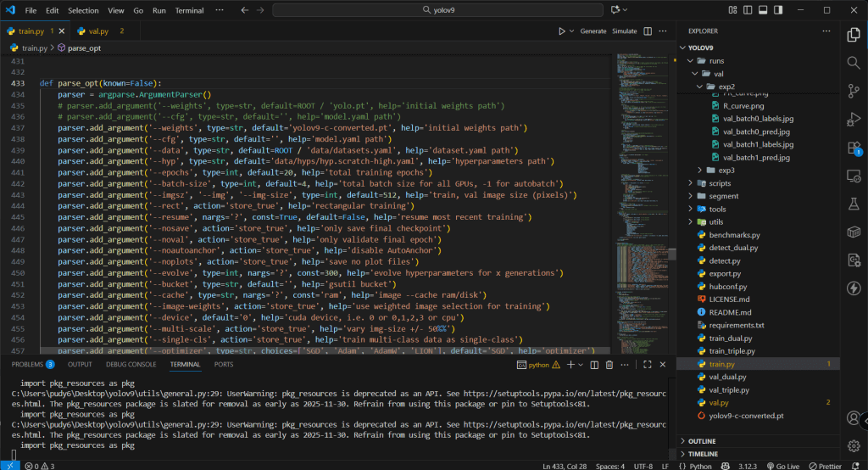Open the Run and Debug view
The image size is (868, 470).
854,120
